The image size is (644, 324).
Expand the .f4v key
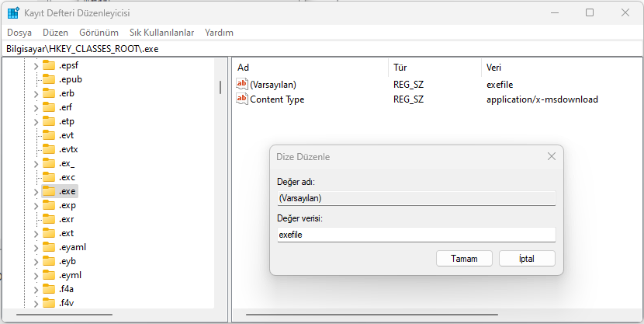[x=36, y=304]
